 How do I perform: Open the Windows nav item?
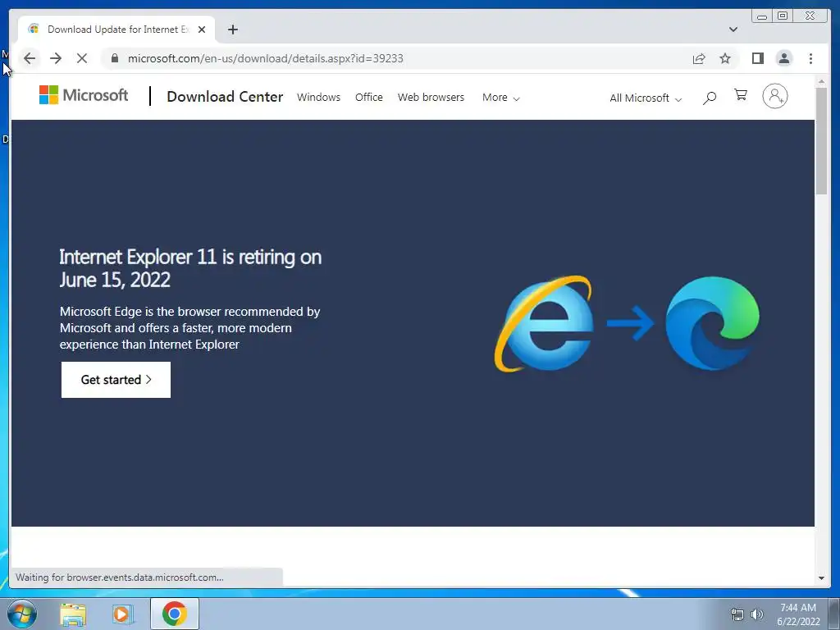pos(318,97)
